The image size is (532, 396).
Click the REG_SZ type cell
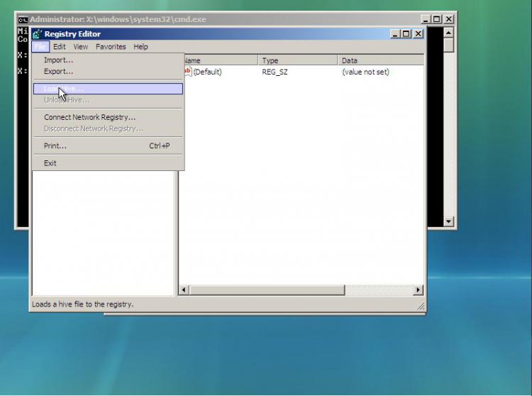275,72
